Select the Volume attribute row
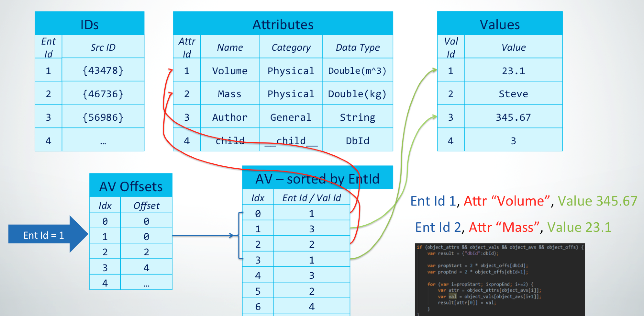 229,71
